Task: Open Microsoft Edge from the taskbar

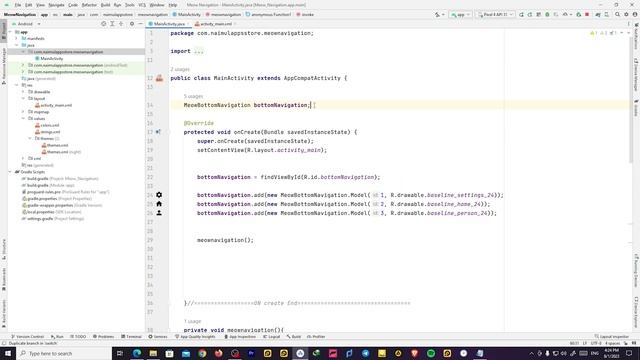Action: coord(137,353)
